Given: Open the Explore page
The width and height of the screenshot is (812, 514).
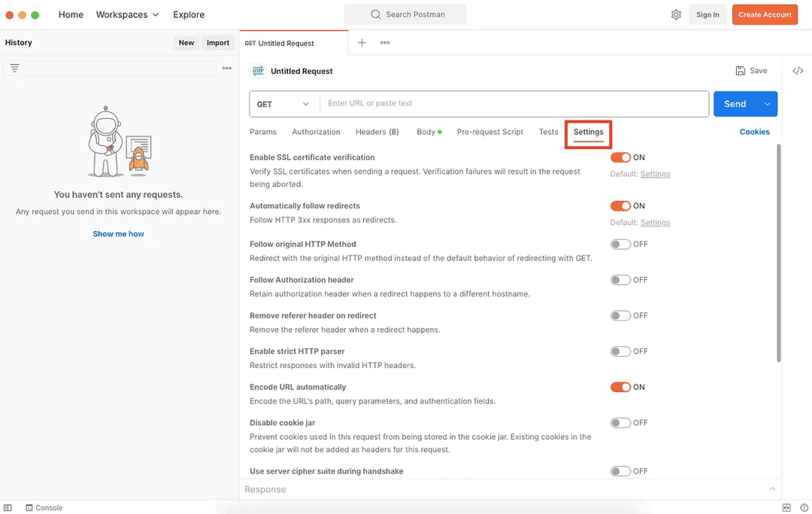Looking at the screenshot, I should point(189,14).
